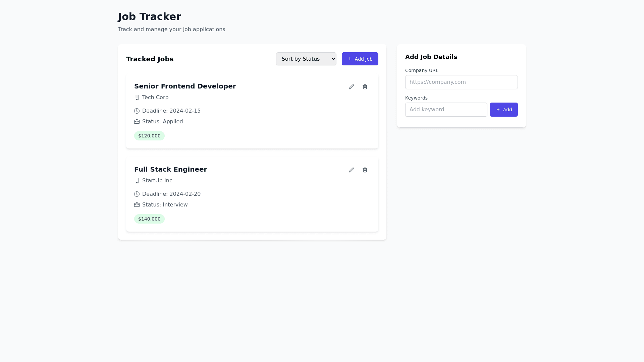Click the $140,000 salary badge

149,219
